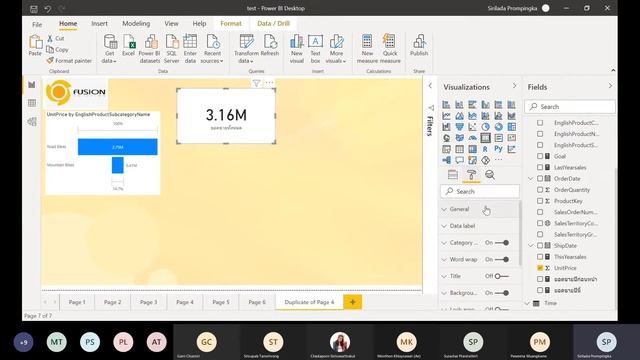The image size is (640, 360).
Task: Turn on the Title switch
Action: pyautogui.click(x=502, y=276)
